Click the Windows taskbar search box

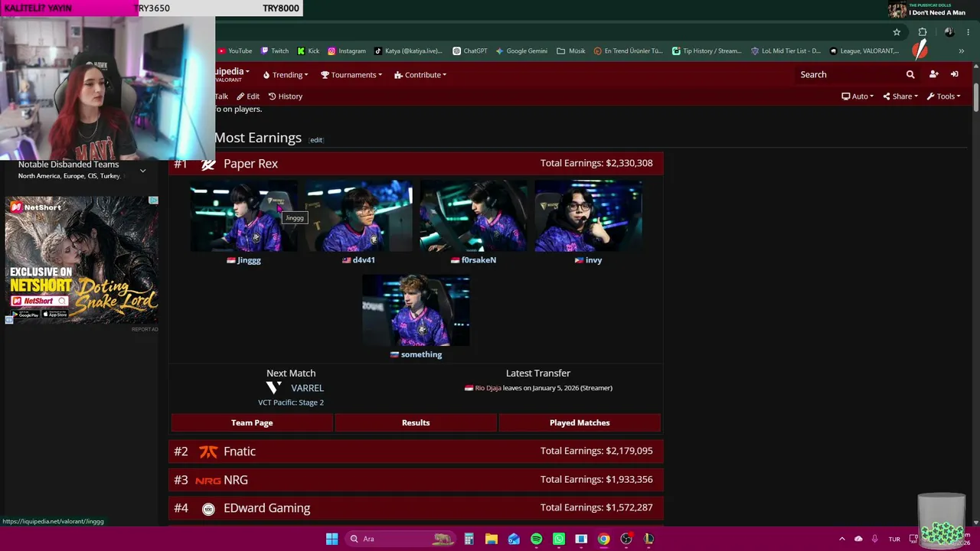click(402, 539)
